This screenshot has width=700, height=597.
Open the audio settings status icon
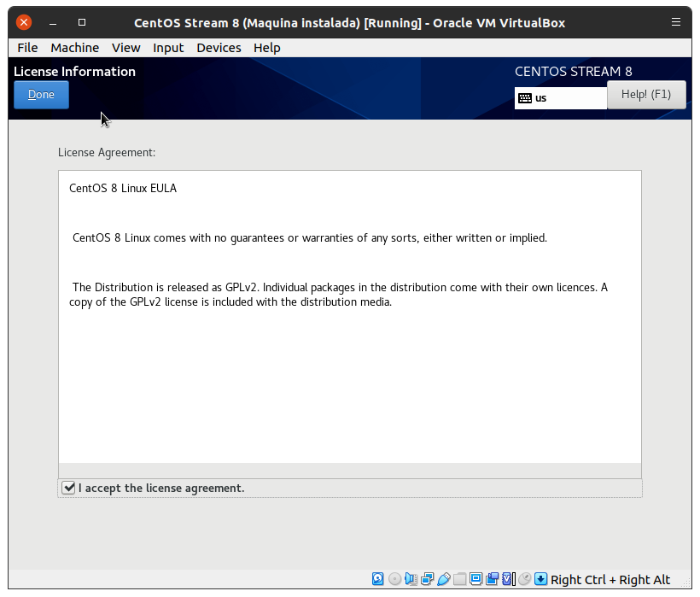[x=411, y=579]
